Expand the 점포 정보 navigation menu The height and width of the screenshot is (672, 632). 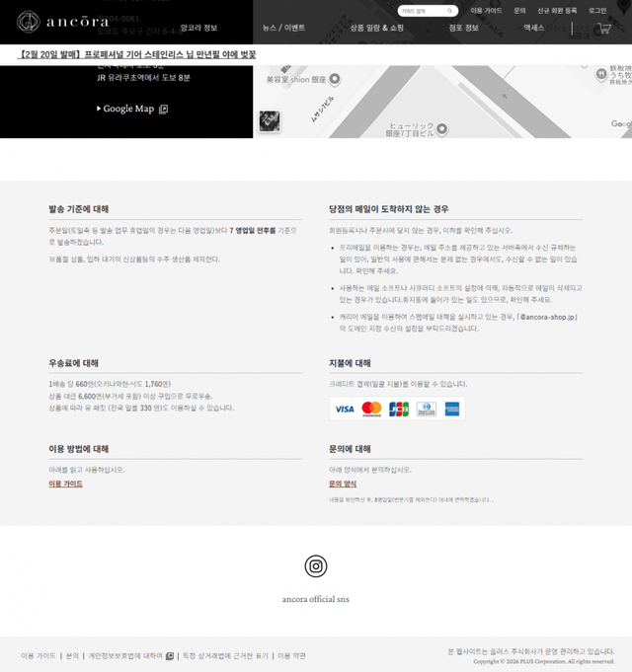tap(463, 29)
